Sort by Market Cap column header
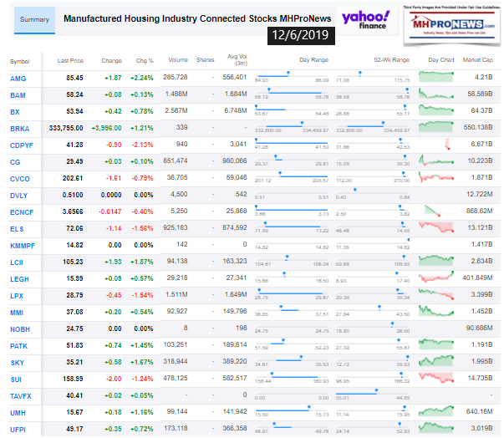 [477, 60]
